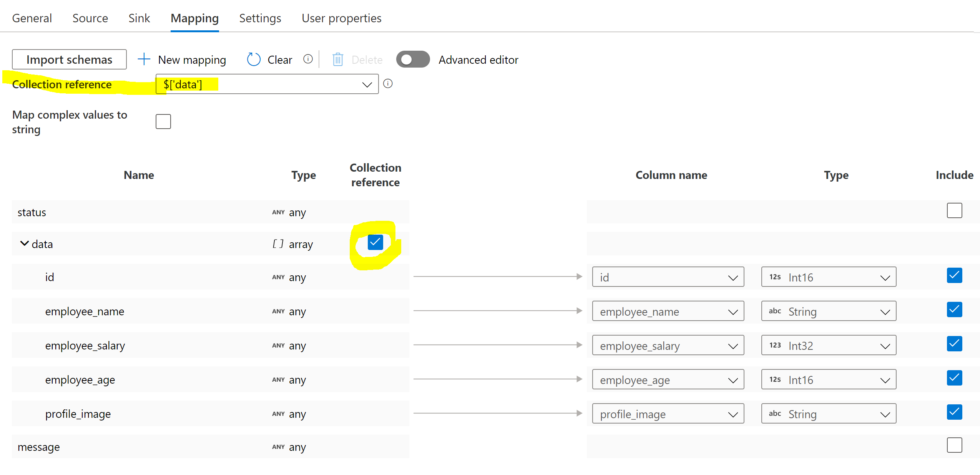Click the Import schemas button
The image size is (980, 475).
(x=69, y=60)
